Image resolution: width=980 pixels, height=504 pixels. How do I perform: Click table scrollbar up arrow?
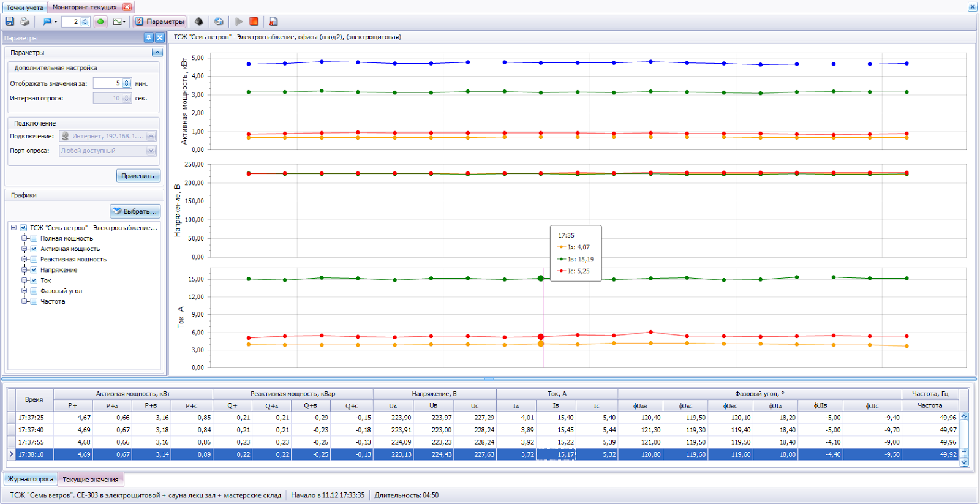(x=964, y=416)
